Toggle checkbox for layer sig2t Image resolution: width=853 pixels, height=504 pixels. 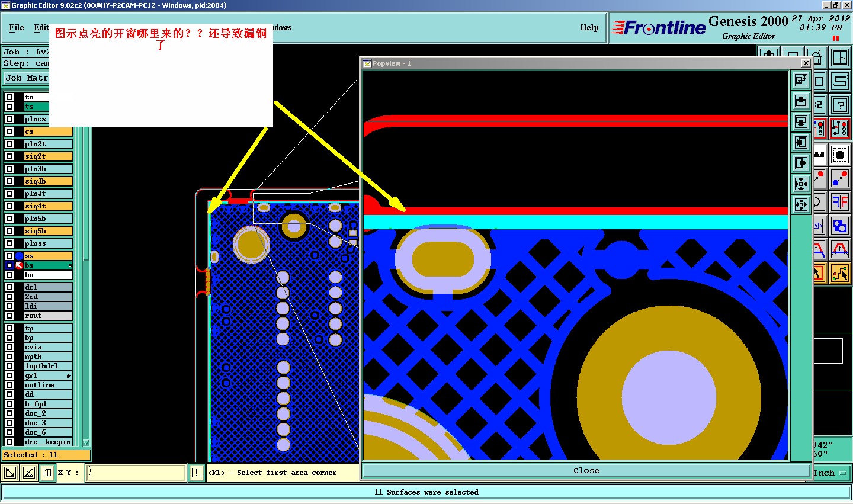point(9,156)
